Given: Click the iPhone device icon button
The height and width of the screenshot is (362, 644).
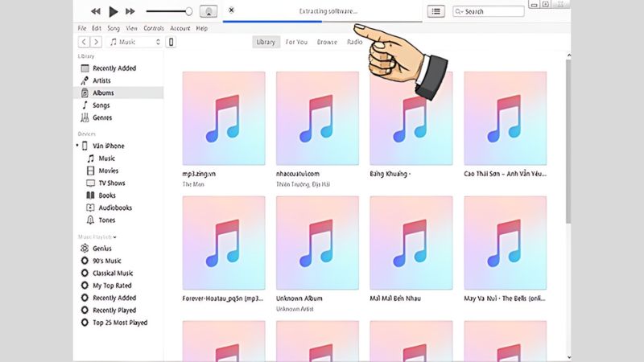Looking at the screenshot, I should pyautogui.click(x=171, y=42).
